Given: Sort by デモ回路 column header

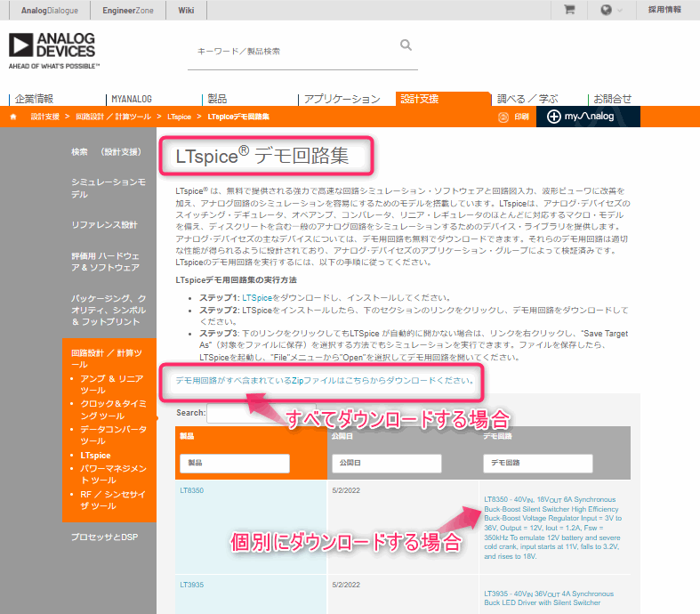Looking at the screenshot, I should pos(497,436).
